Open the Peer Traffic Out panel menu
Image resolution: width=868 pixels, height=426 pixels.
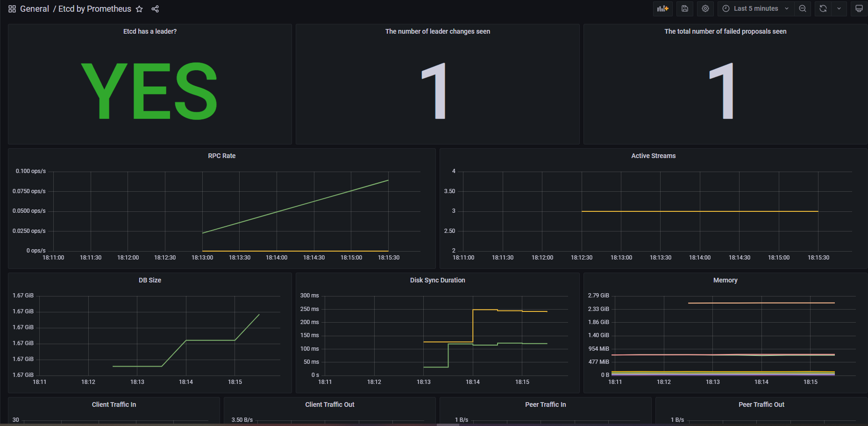pos(761,404)
